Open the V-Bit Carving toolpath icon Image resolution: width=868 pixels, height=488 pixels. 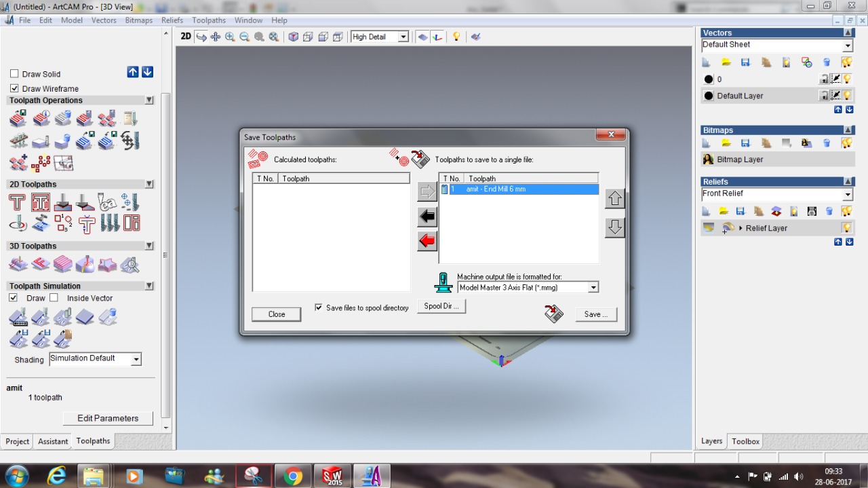pos(62,202)
